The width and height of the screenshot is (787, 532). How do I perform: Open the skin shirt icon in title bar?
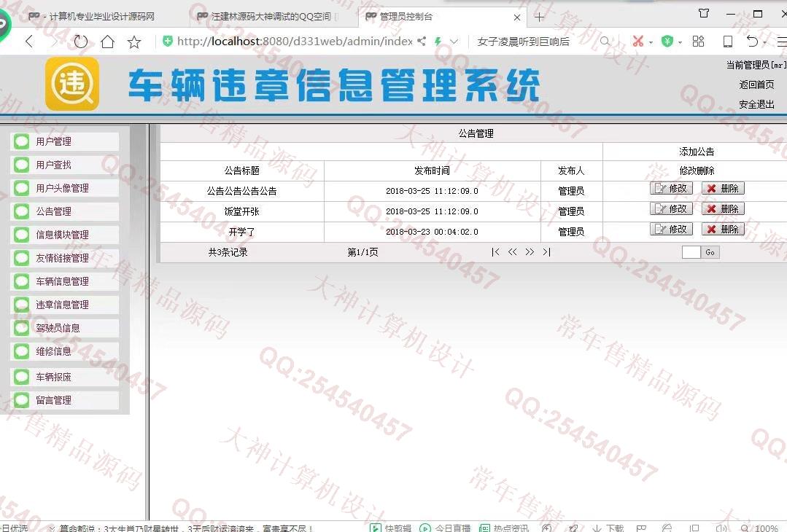point(704,14)
